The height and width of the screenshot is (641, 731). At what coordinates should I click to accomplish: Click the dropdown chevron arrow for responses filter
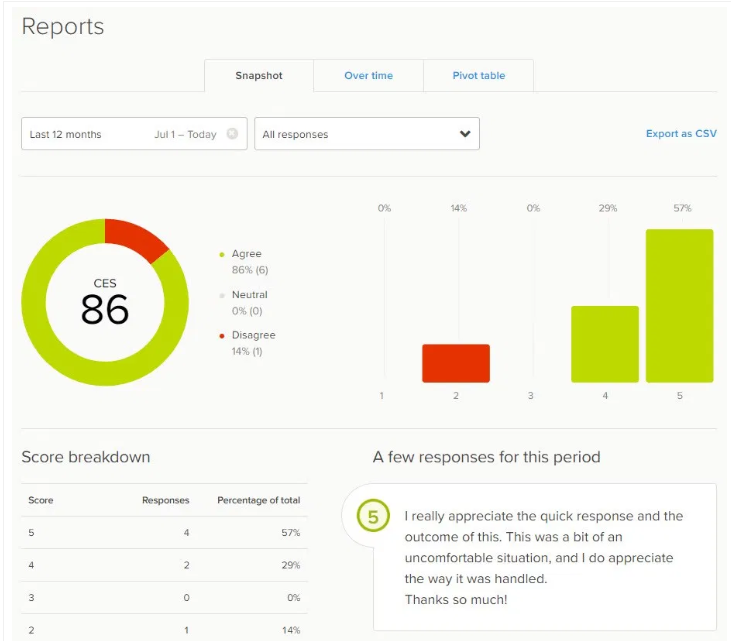point(464,134)
